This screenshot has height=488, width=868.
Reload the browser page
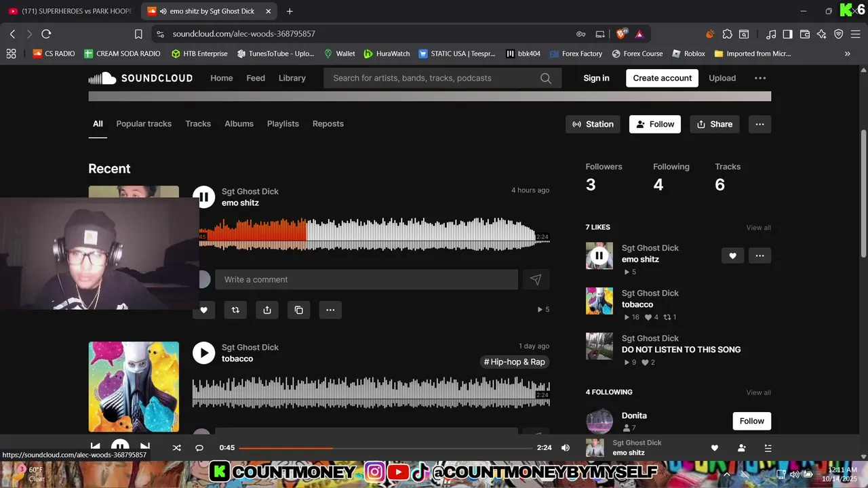pos(46,34)
